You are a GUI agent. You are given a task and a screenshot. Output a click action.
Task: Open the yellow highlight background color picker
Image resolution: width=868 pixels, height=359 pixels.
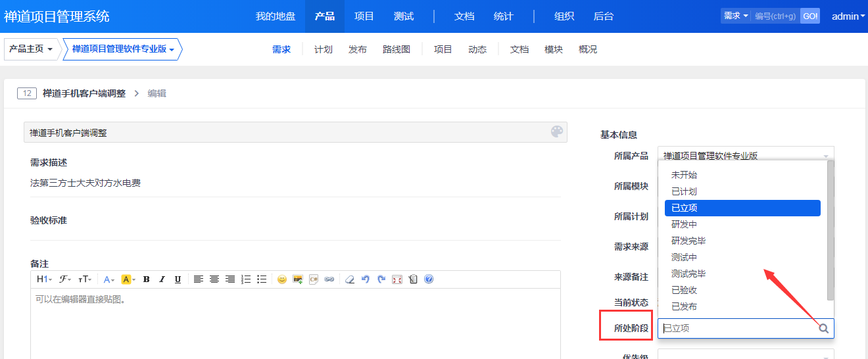coord(128,279)
